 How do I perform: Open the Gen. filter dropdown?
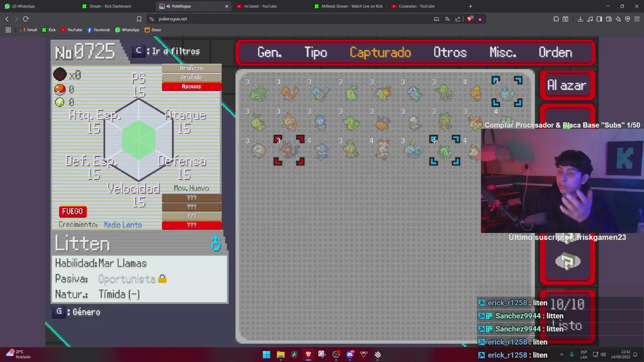pyautogui.click(x=269, y=52)
